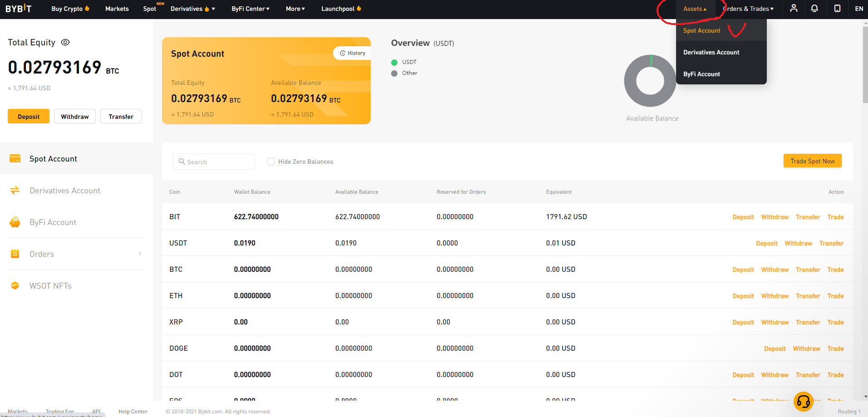This screenshot has height=417, width=868.
Task: Click the Derivatives Account arrows icon
Action: pos(15,190)
